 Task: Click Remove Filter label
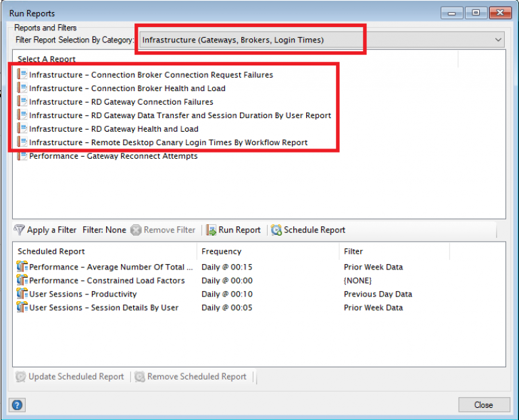tap(170, 230)
